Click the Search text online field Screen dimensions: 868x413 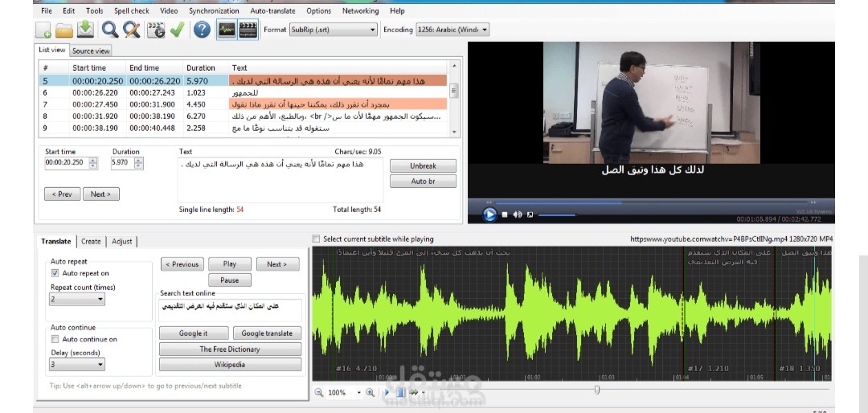click(231, 310)
